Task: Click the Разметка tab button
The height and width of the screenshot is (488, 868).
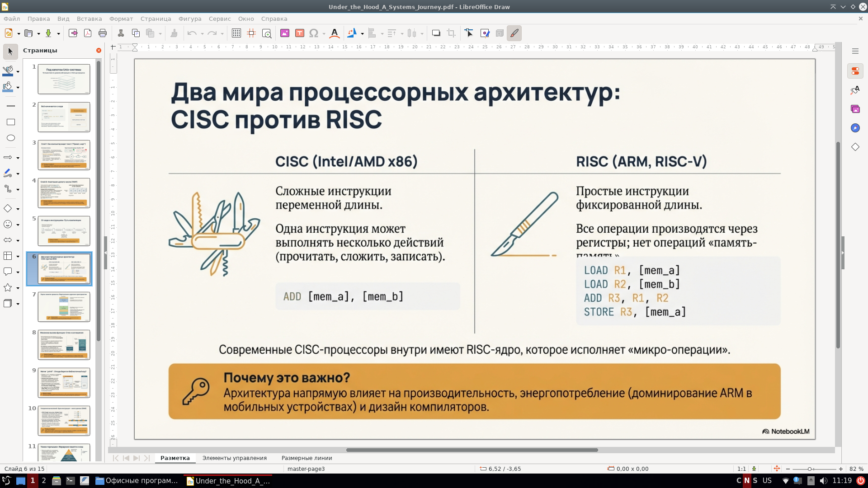Action: point(175,458)
